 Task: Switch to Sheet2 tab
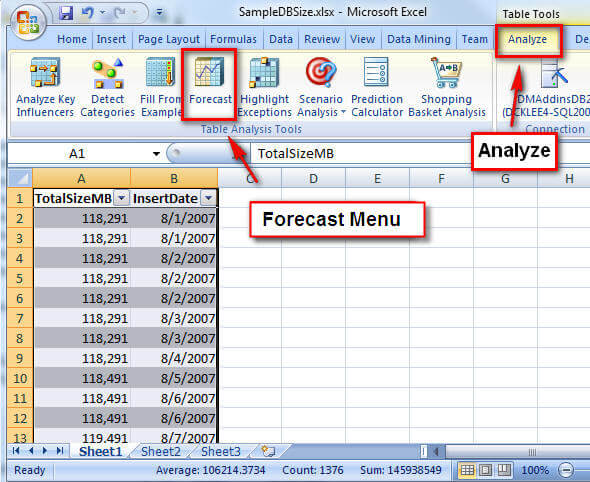point(161,451)
